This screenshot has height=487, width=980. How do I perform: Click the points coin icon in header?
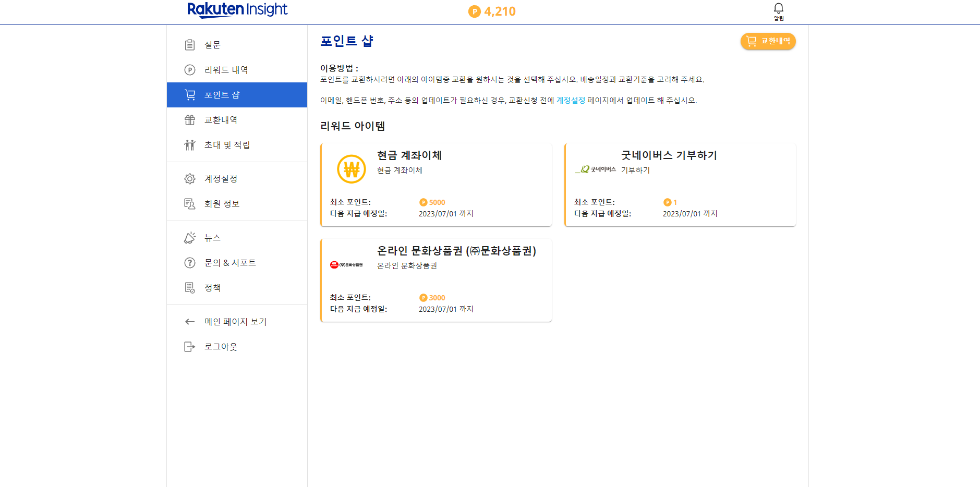click(474, 11)
